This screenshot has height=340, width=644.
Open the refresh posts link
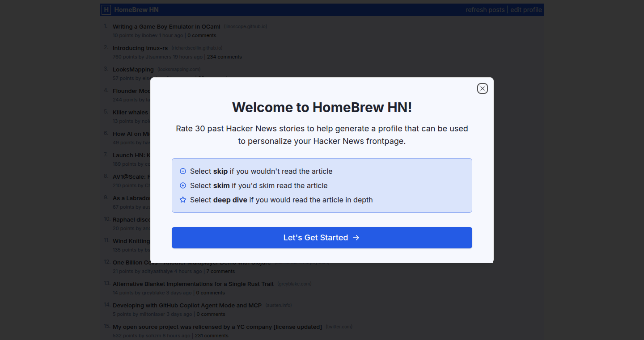tap(485, 10)
